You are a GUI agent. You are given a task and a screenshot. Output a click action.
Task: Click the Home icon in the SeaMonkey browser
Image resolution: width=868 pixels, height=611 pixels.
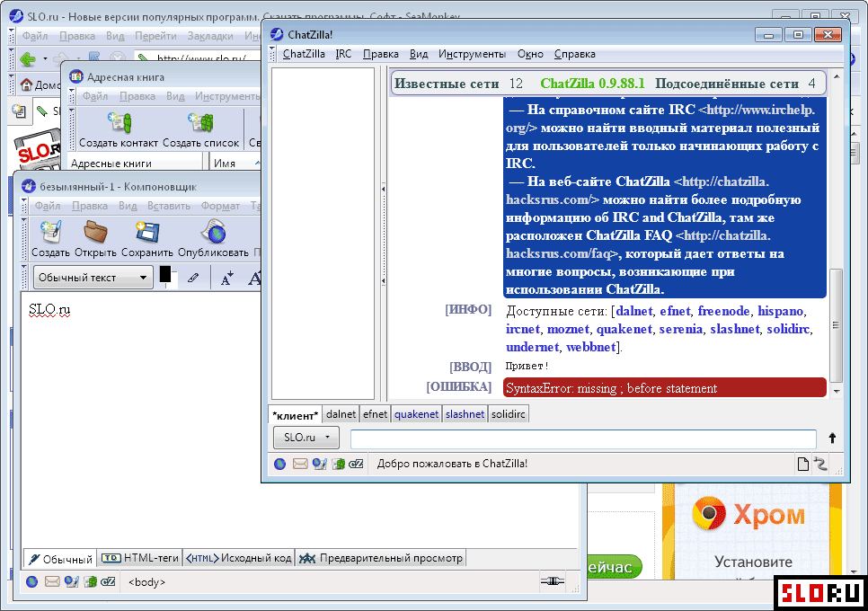pyautogui.click(x=26, y=84)
